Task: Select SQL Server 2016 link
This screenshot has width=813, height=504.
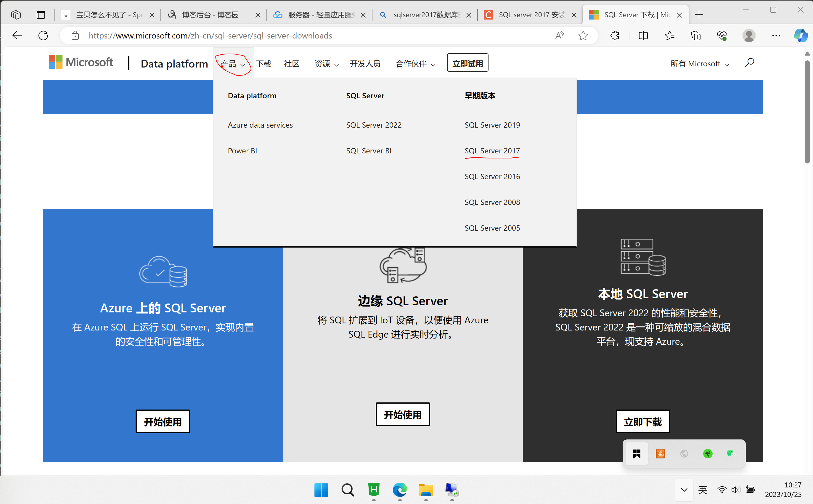Action: pyautogui.click(x=492, y=176)
